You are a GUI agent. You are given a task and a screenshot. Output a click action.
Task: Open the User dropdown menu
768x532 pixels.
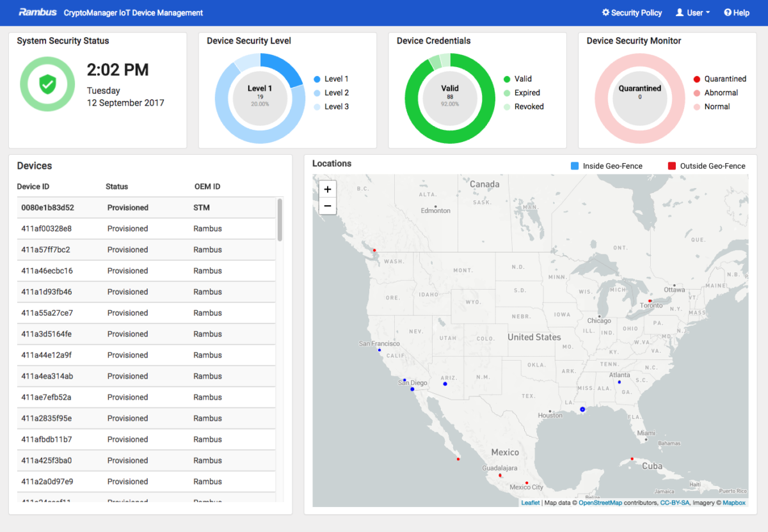click(693, 13)
